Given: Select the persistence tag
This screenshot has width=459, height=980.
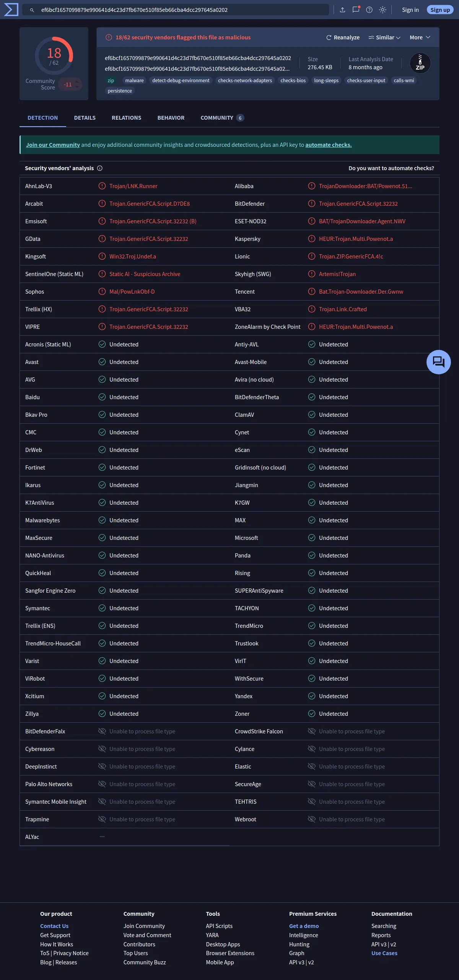Looking at the screenshot, I should 120,91.
